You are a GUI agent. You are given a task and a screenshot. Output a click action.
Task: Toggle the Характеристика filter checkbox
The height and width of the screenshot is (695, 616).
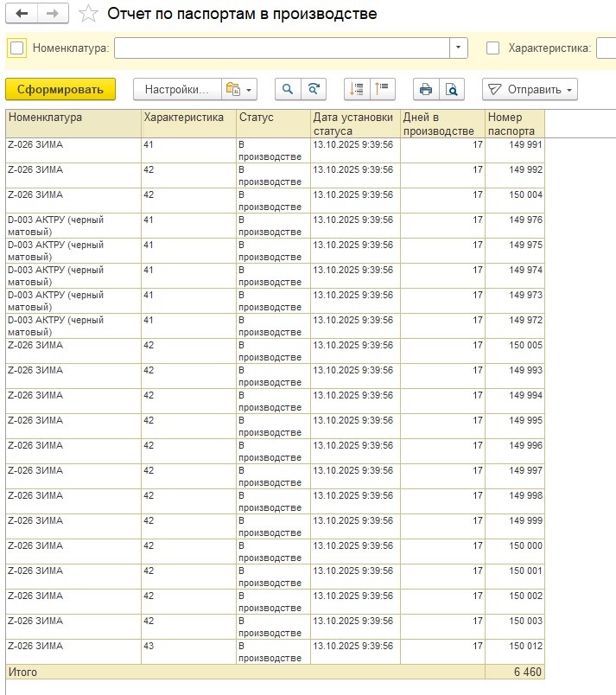[492, 48]
